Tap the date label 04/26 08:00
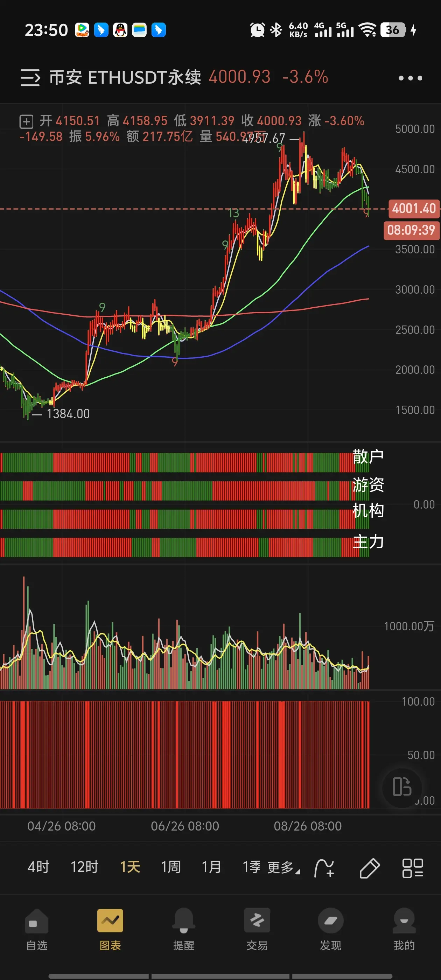Screen dimensions: 441x980 (x=61, y=826)
